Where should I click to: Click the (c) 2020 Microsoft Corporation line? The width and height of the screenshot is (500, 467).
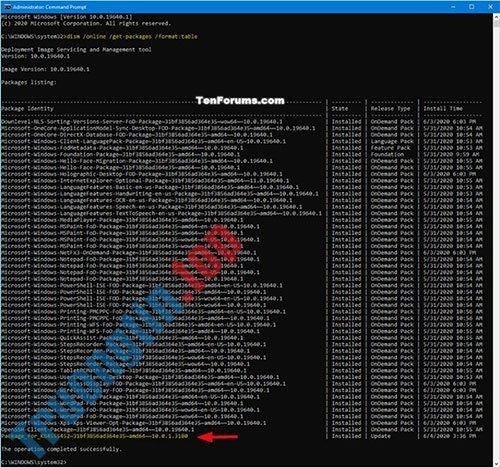86,23
